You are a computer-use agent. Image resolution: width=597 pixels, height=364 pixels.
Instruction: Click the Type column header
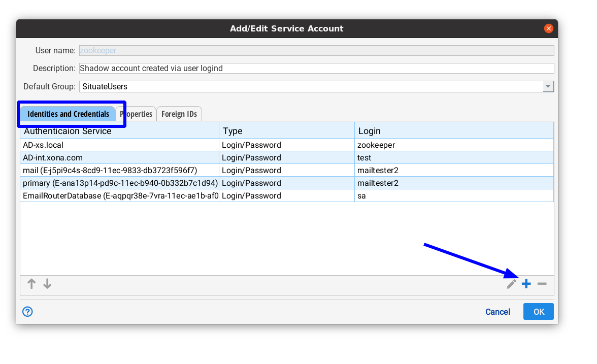(287, 131)
